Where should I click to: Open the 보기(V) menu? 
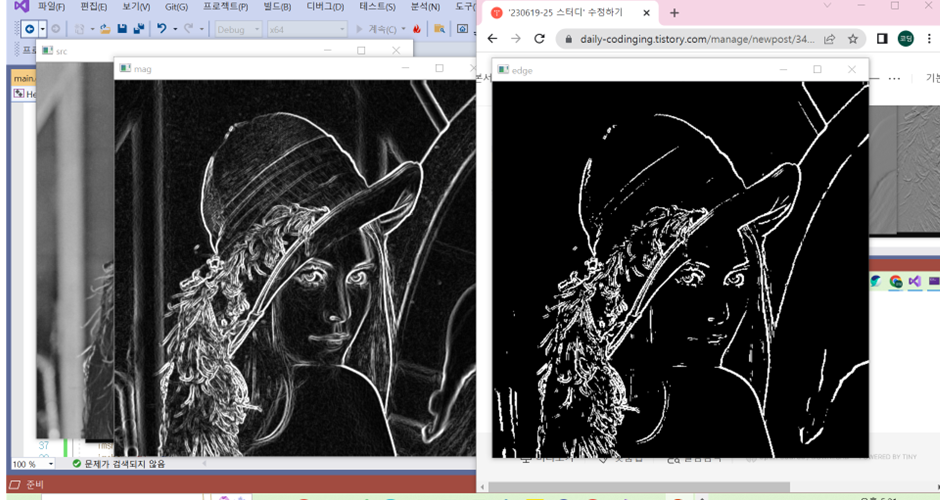pyautogui.click(x=136, y=7)
